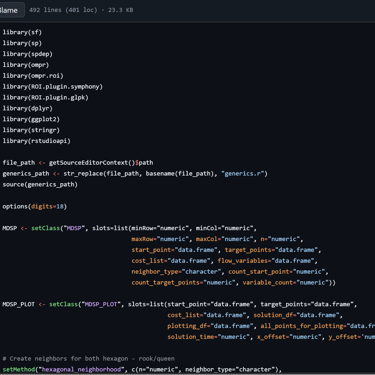The image size is (375, 375).
Task: Select the library(ompr.roi) code line
Action: click(x=33, y=76)
